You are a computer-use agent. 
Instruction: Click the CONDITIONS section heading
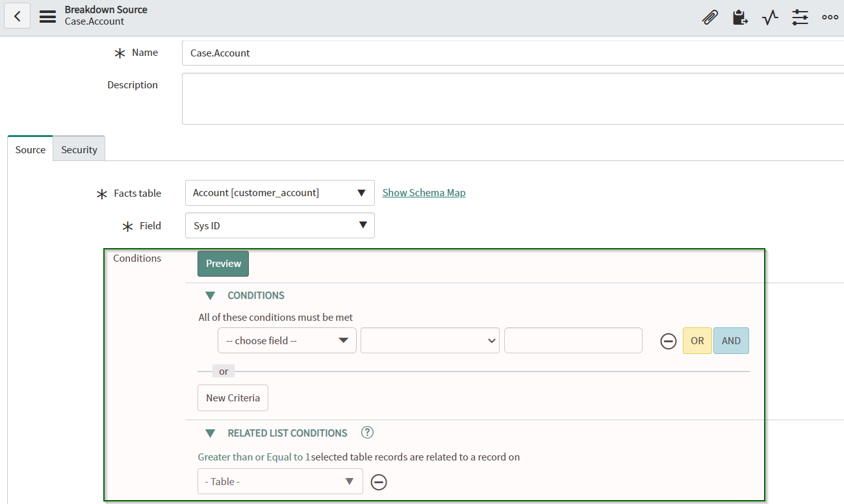256,296
